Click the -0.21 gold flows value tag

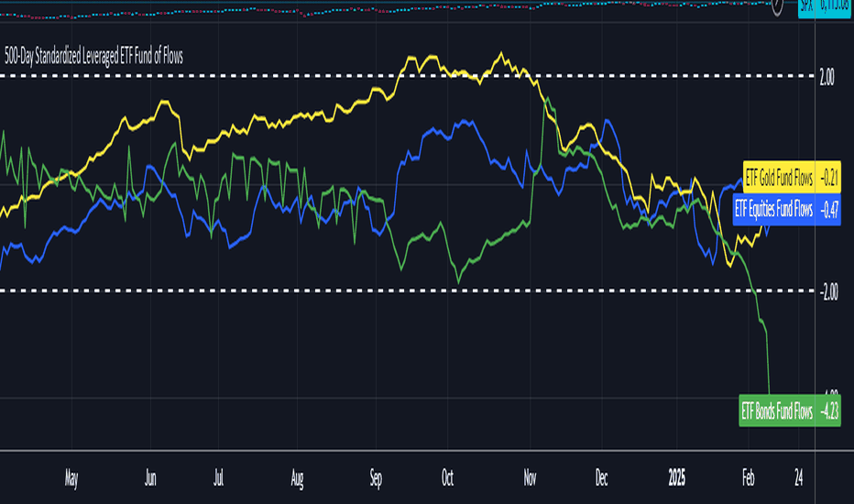(828, 178)
